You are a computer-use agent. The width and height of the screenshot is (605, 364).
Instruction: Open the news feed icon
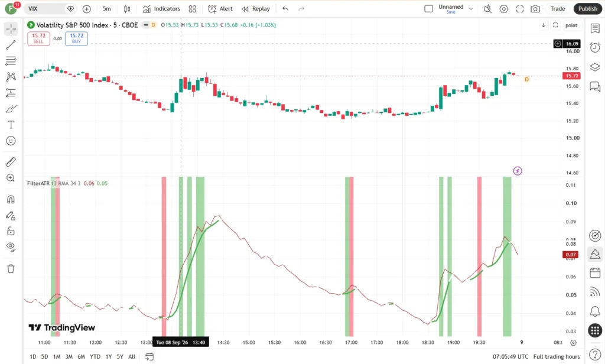(595, 292)
